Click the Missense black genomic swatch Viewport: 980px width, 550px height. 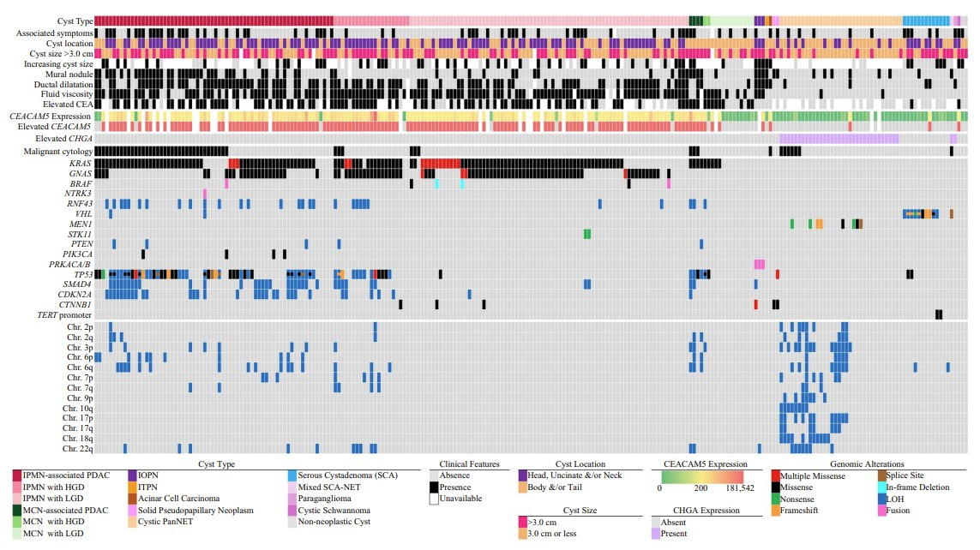coord(776,487)
